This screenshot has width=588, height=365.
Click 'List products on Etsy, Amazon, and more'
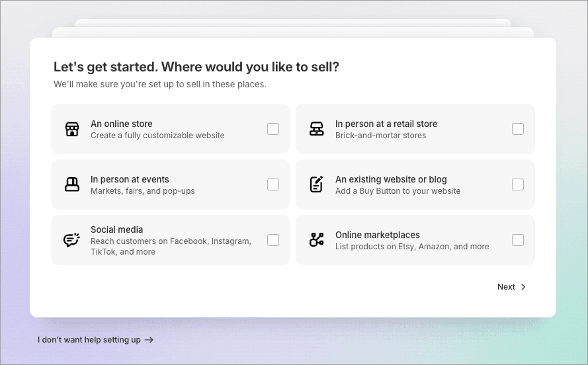click(x=412, y=246)
